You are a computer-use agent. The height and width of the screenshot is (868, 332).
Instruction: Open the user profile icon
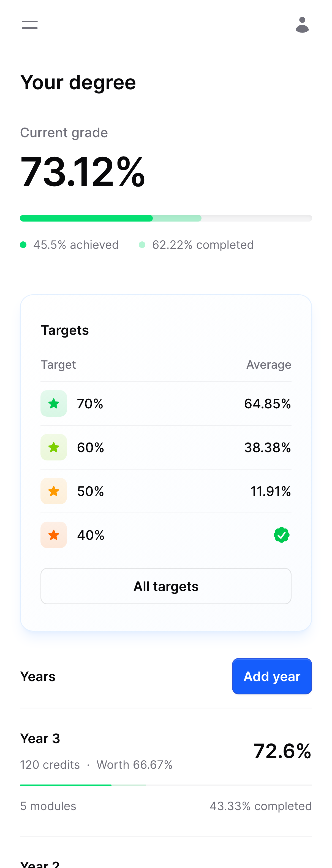[302, 25]
